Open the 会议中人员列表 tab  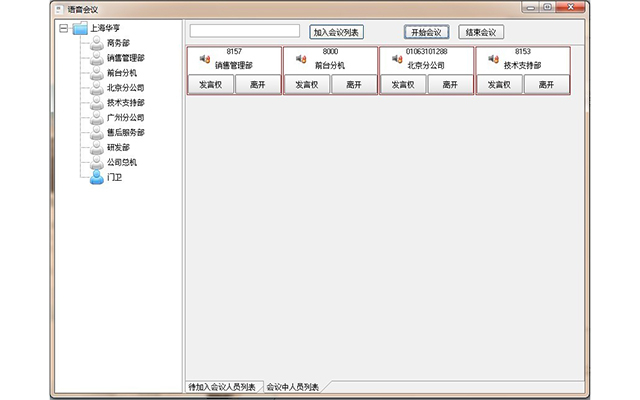[292, 386]
